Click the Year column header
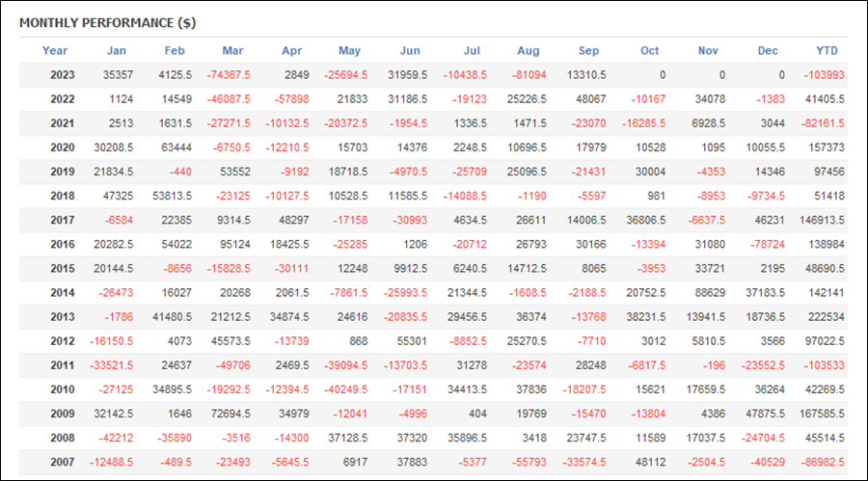This screenshot has width=868, height=481. (55, 51)
